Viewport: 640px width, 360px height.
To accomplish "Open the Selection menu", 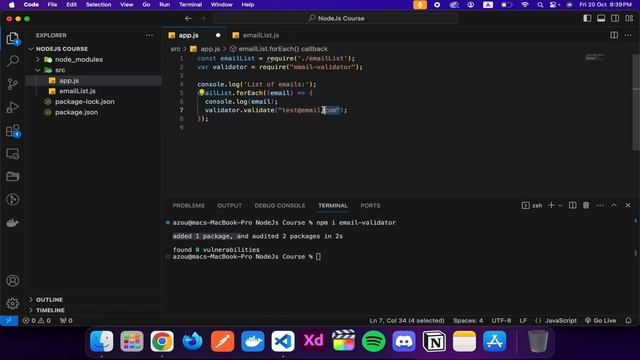I will tap(98, 4).
